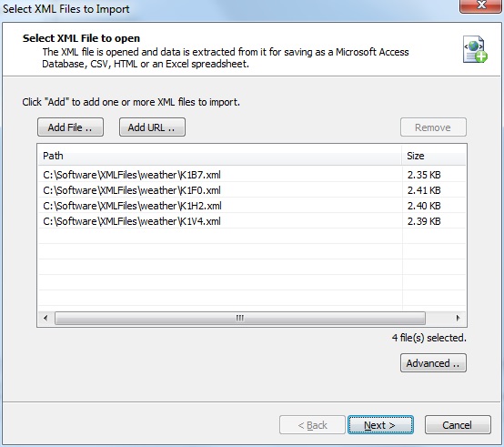Click the left scroll arrow of list
The height and width of the screenshot is (447, 504).
(x=45, y=318)
